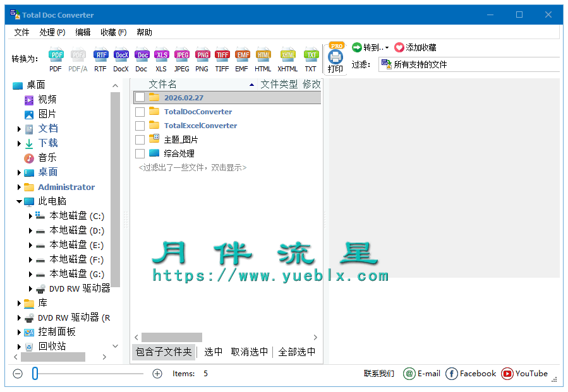Viewport: 568px width, 392px height.
Task: Open the 处理 (P) menu
Action: coord(52,32)
